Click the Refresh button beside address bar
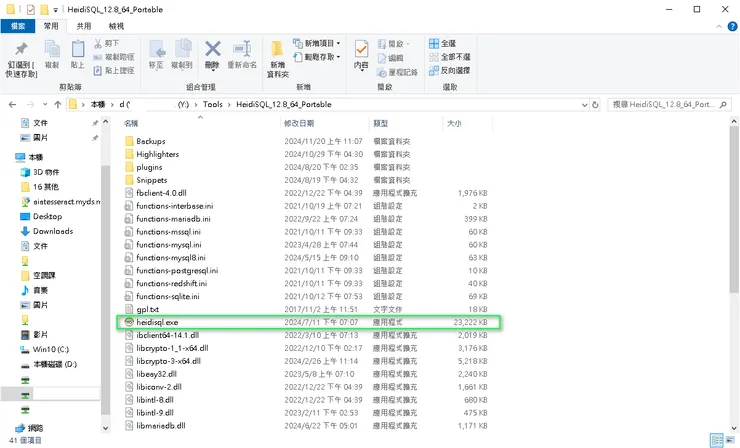The height and width of the screenshot is (448, 740). pyautogui.click(x=596, y=105)
